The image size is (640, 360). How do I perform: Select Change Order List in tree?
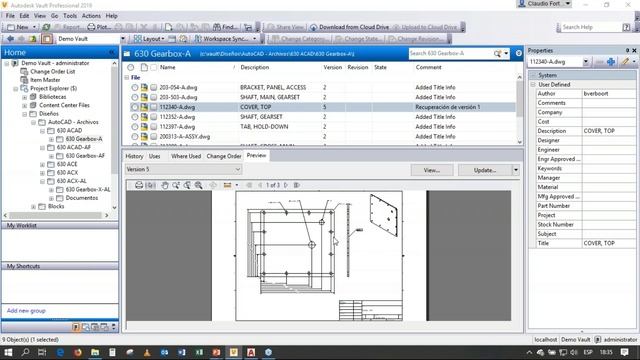point(53,71)
